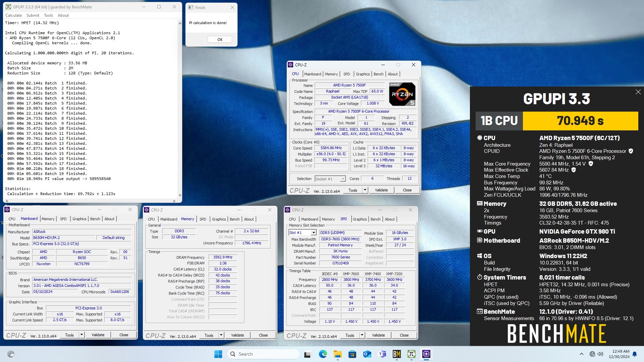
Task: Click the DRAM Frequency value 3592.9 MHz
Action: click(x=223, y=257)
